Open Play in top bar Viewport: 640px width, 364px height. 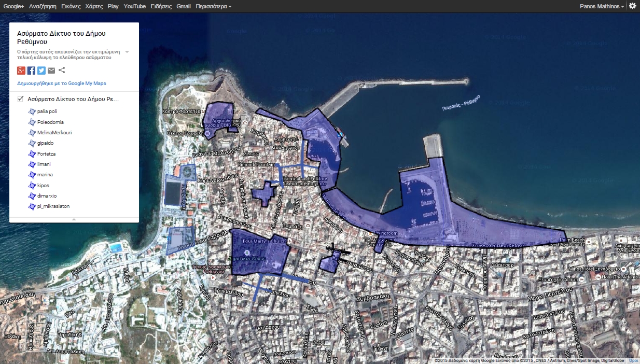click(x=113, y=6)
